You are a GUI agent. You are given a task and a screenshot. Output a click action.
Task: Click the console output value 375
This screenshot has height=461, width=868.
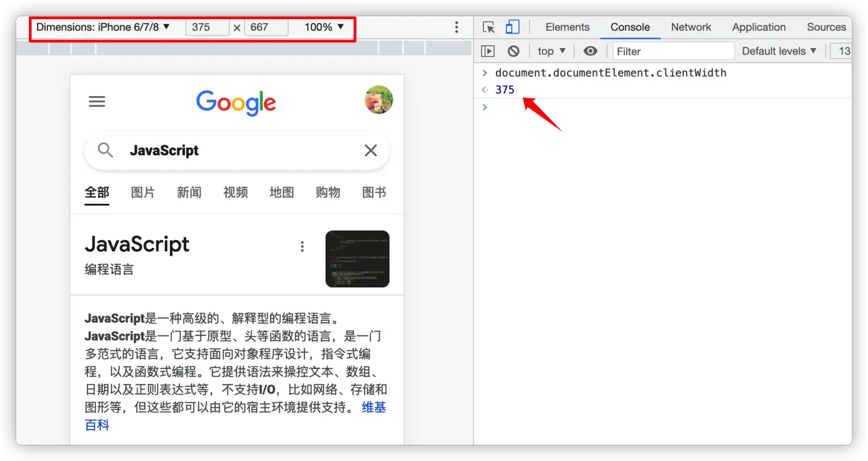coord(505,90)
